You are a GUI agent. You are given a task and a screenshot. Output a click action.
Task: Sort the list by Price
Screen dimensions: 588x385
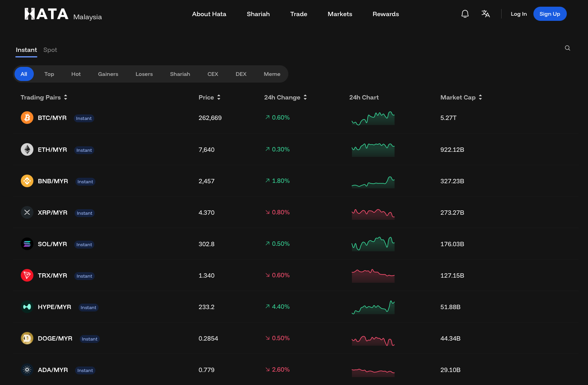click(x=210, y=97)
